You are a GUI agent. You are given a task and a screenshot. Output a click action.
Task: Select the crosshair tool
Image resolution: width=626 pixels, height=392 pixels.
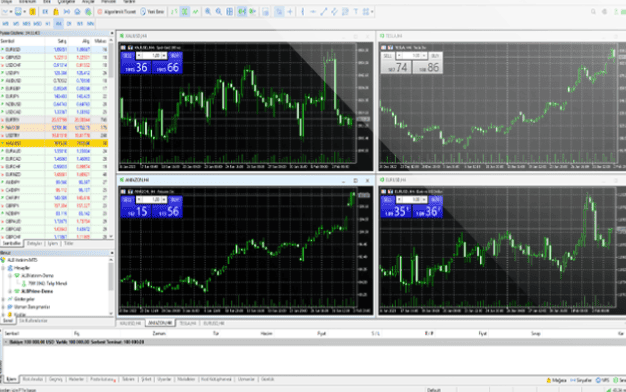(x=290, y=12)
